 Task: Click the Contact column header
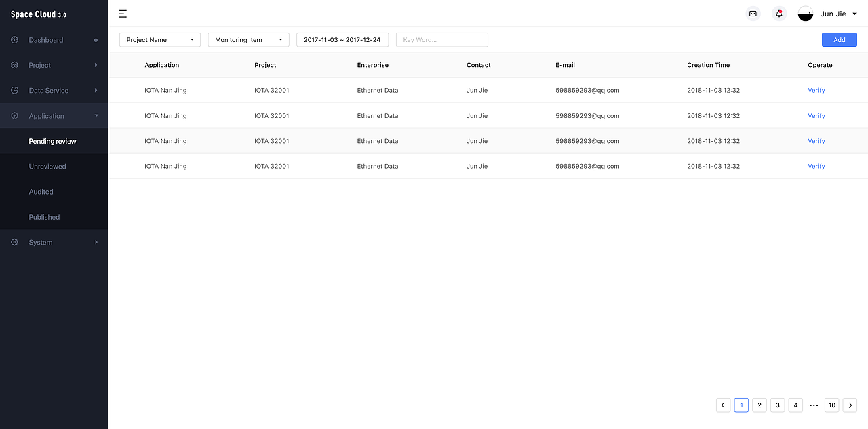pos(479,65)
